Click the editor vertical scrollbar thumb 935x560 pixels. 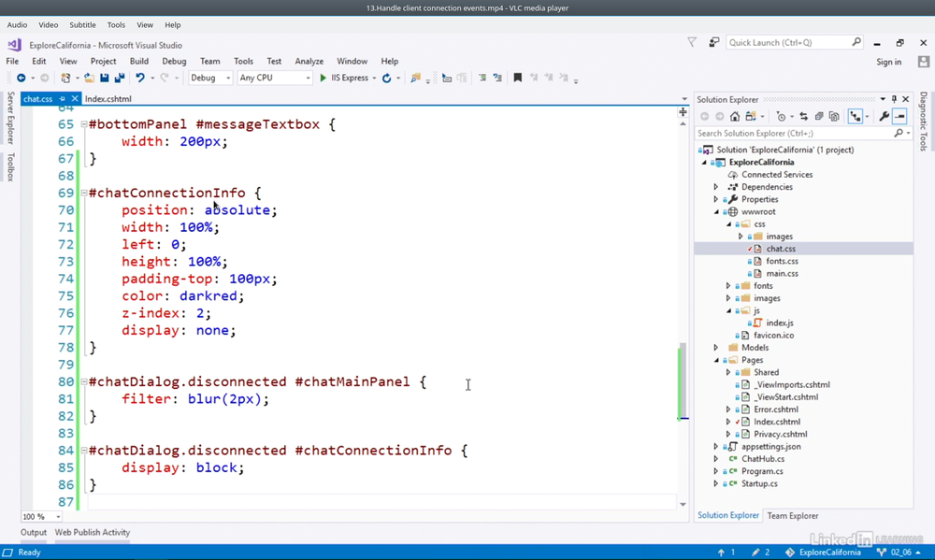point(683,381)
